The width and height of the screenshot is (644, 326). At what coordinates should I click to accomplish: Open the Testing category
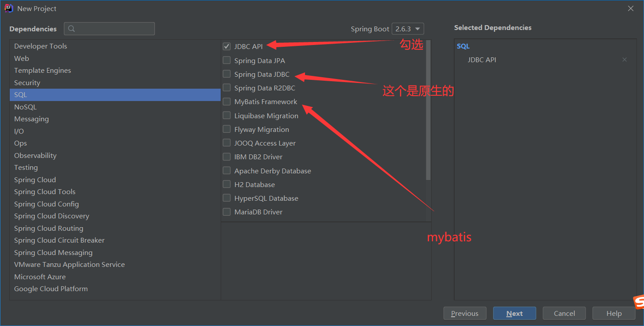click(115, 167)
